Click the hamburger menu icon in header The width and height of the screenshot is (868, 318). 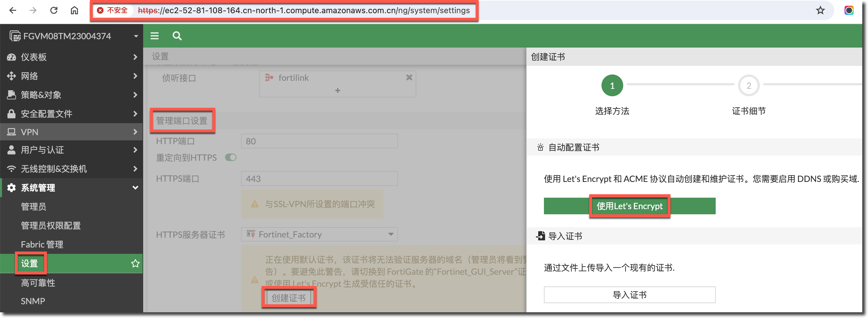click(x=154, y=36)
